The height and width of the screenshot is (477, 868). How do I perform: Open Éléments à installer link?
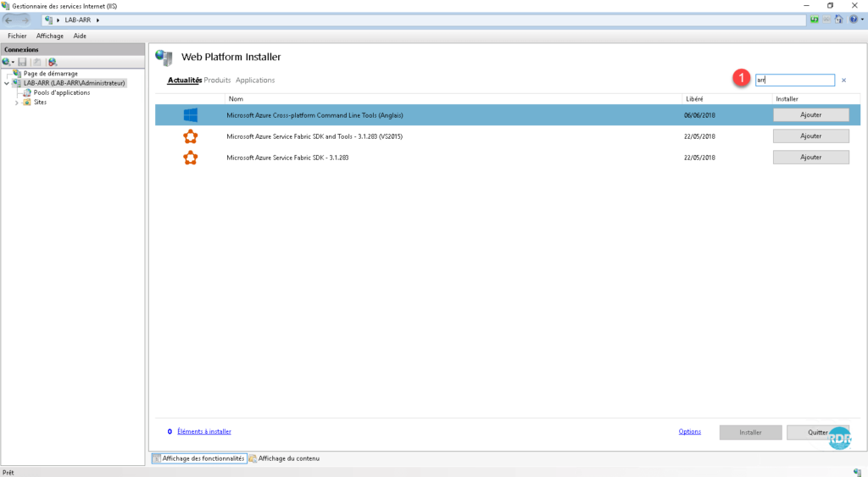204,431
